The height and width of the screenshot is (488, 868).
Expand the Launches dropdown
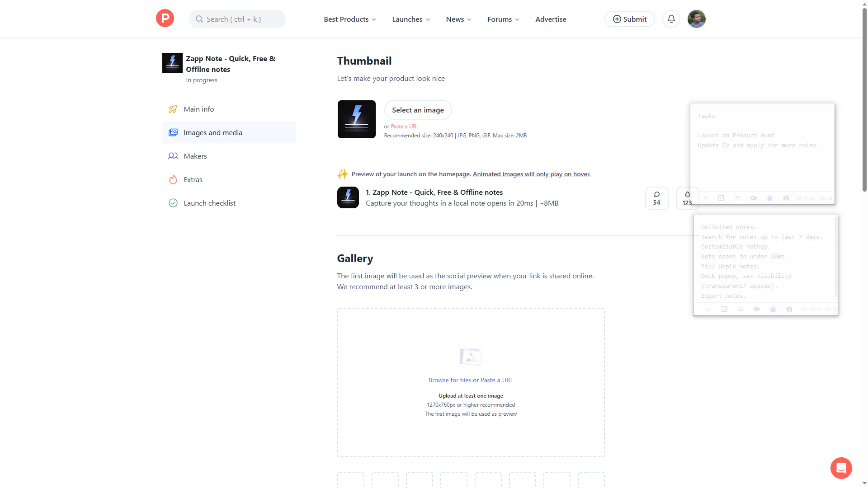(411, 19)
